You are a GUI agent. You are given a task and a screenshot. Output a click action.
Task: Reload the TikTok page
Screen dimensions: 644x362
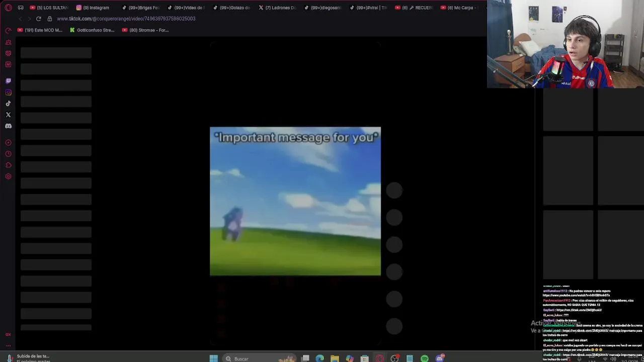[x=38, y=19]
